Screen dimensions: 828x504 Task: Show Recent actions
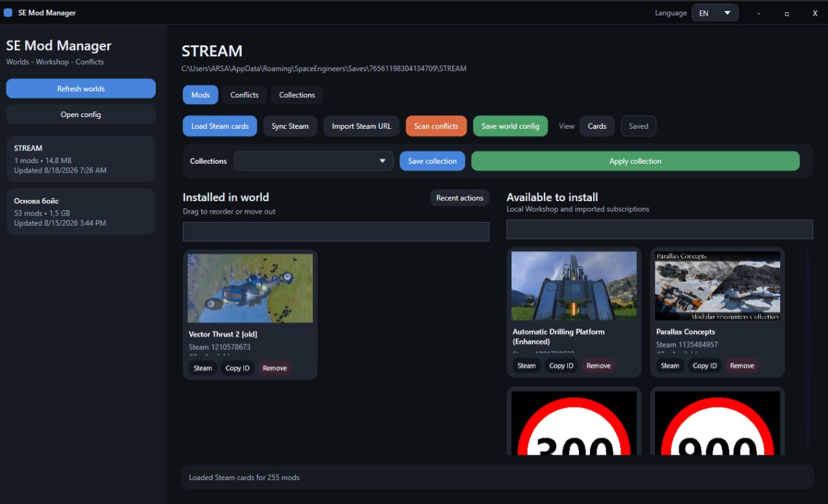(460, 198)
